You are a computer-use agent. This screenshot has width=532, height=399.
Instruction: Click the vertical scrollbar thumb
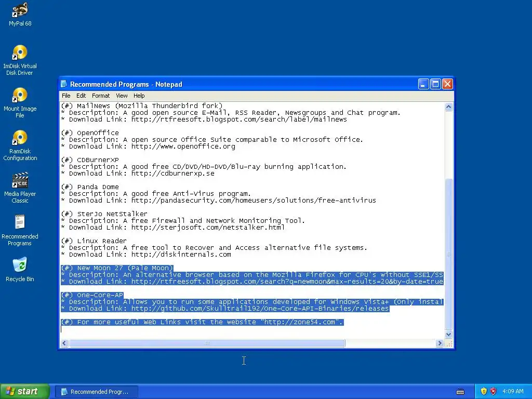[x=448, y=254]
